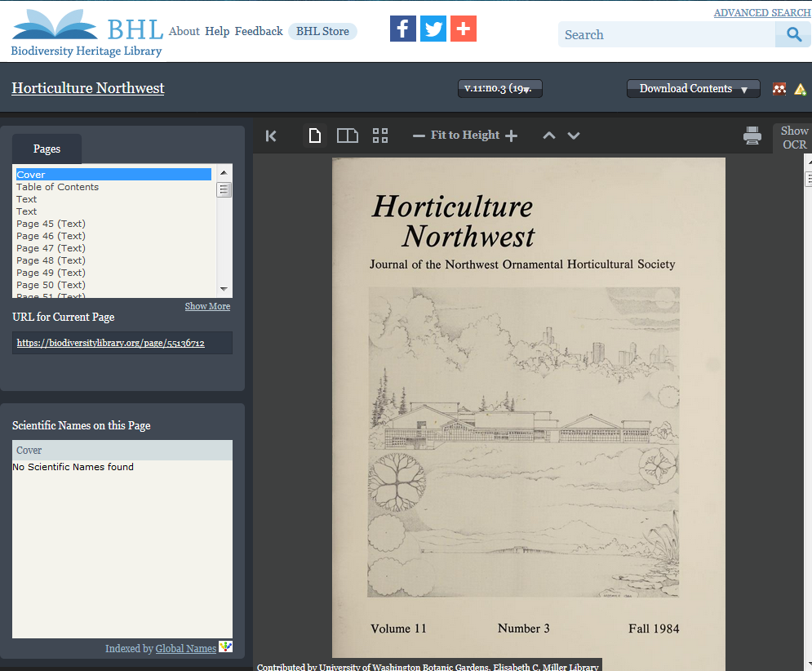
Task: Jump to first page arrow icon
Action: (x=272, y=136)
